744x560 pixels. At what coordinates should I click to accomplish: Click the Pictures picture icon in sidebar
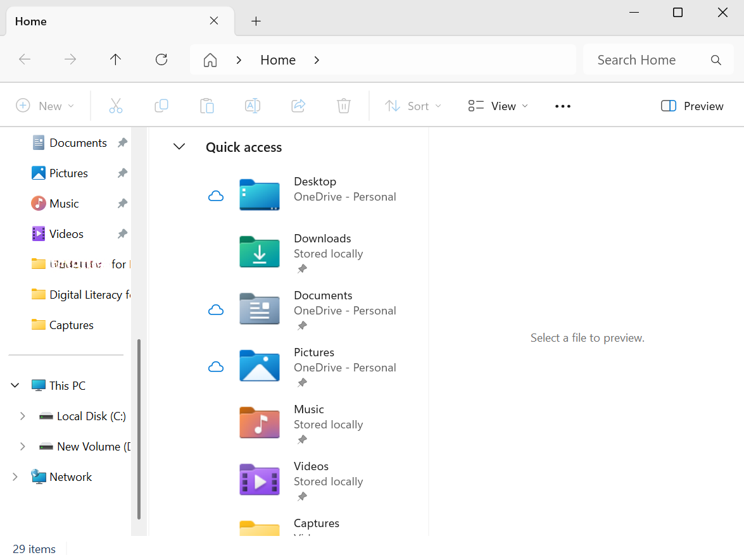pos(39,173)
